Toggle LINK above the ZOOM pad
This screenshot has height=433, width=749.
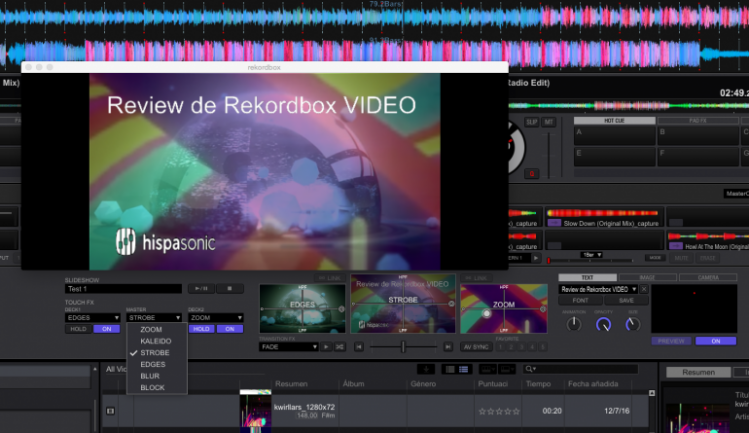point(476,278)
